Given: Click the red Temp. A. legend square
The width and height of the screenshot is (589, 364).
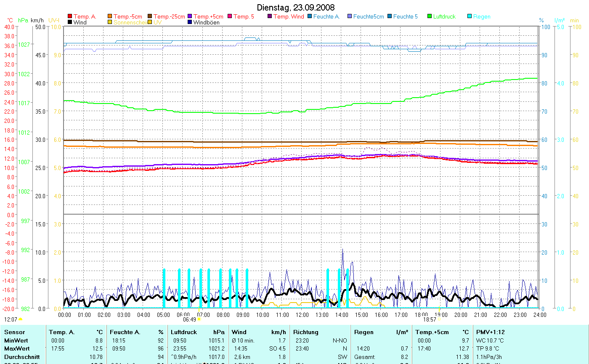Looking at the screenshot, I should click(70, 16).
